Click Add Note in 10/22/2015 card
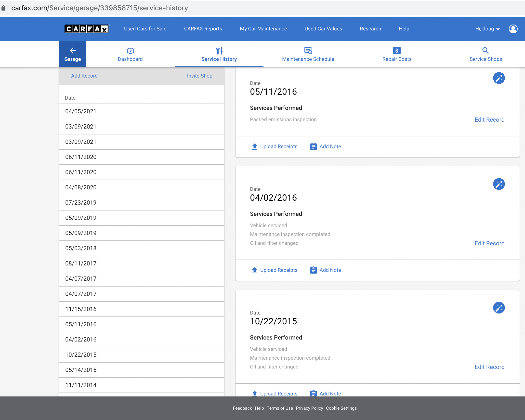The image size is (525, 420). point(326,394)
